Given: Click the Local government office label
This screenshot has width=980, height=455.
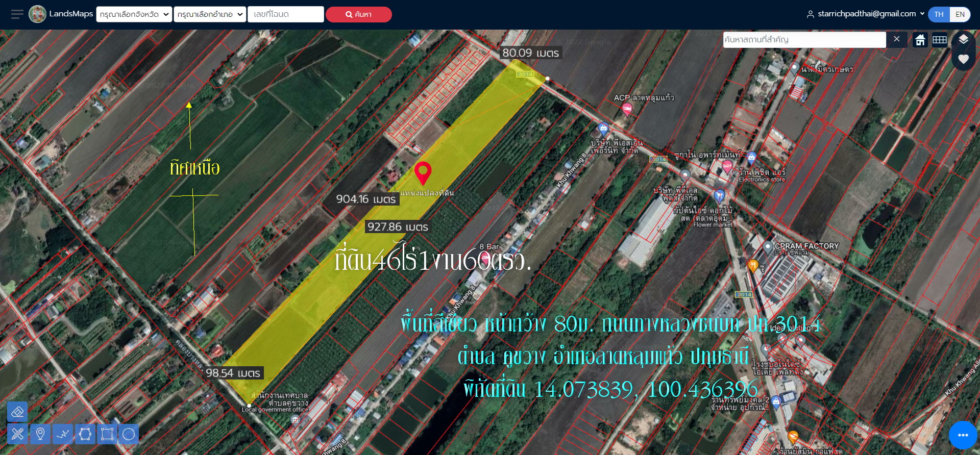Looking at the screenshot, I should tap(275, 410).
